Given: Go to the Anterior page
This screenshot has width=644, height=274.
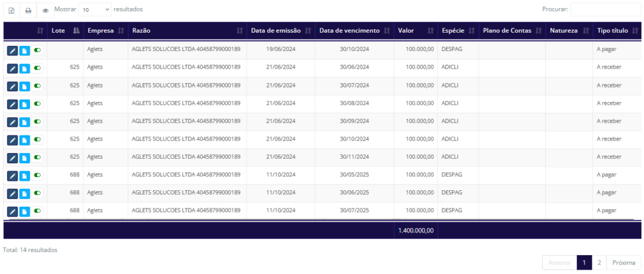Looking at the screenshot, I should pos(559,263).
